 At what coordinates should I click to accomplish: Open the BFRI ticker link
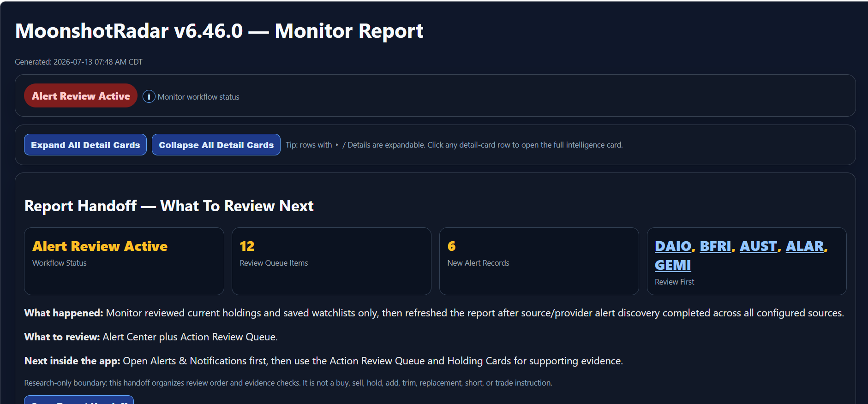pyautogui.click(x=716, y=246)
